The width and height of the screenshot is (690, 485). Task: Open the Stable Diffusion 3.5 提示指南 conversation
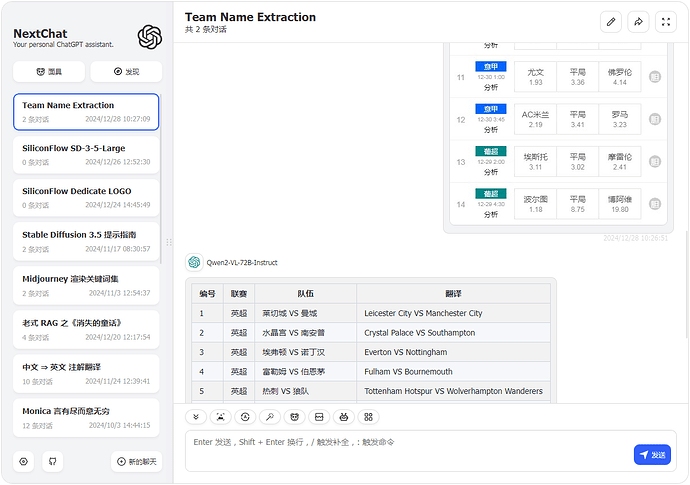tap(86, 242)
